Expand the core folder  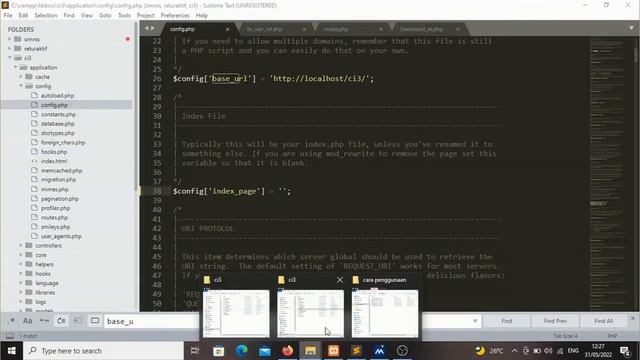click(x=21, y=255)
